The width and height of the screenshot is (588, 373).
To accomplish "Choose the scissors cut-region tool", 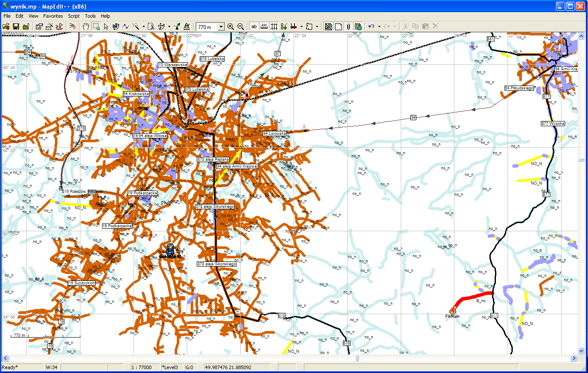I will [x=151, y=26].
